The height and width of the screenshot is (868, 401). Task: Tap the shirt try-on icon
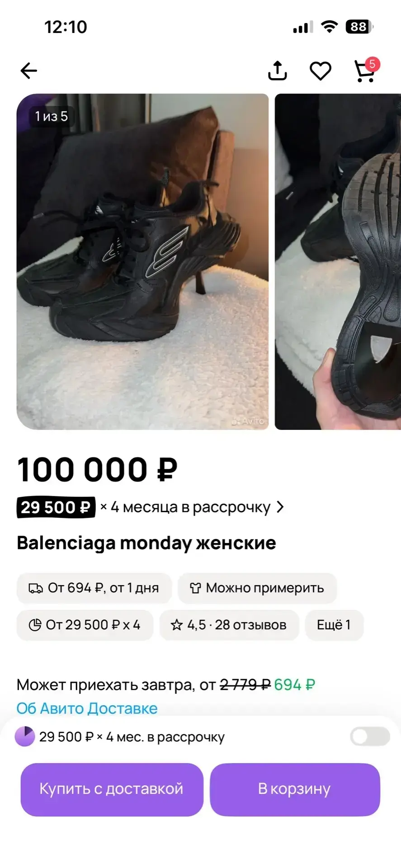(195, 588)
